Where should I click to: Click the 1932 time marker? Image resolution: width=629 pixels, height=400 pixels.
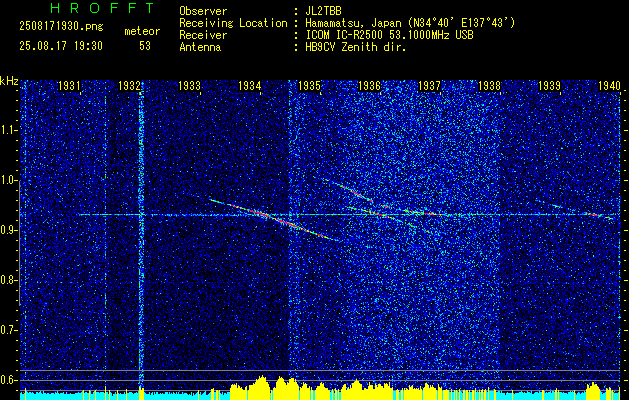[129, 85]
